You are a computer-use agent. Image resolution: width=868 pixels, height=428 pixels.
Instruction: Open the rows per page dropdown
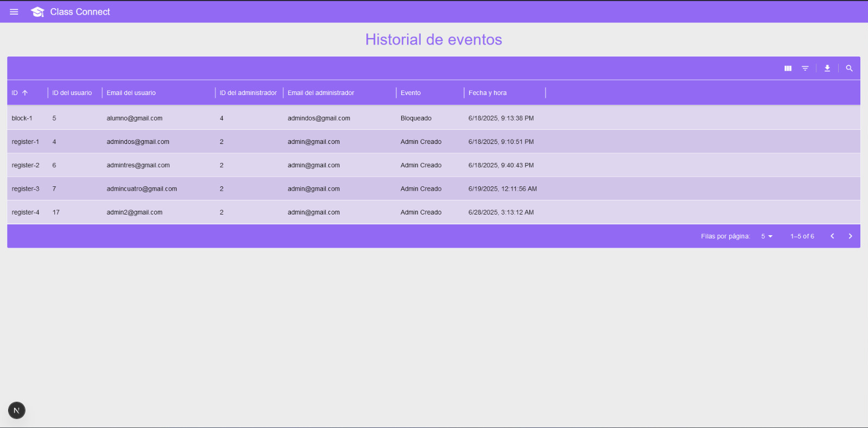point(766,236)
